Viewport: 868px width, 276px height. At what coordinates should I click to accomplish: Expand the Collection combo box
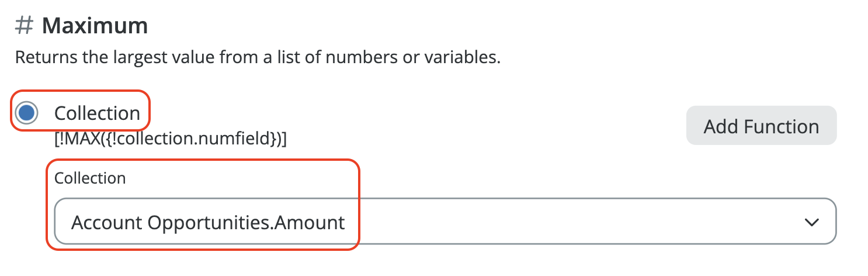click(x=444, y=222)
